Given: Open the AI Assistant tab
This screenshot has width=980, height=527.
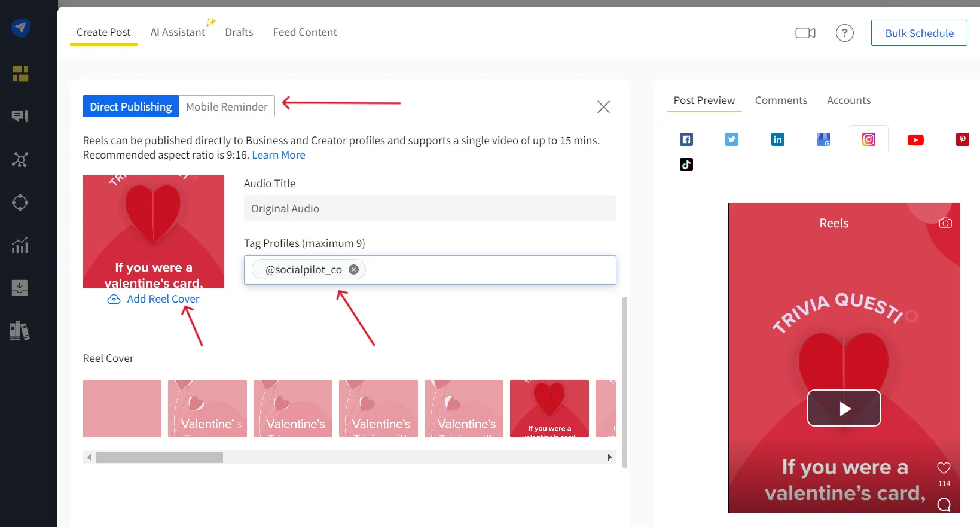Looking at the screenshot, I should [178, 32].
